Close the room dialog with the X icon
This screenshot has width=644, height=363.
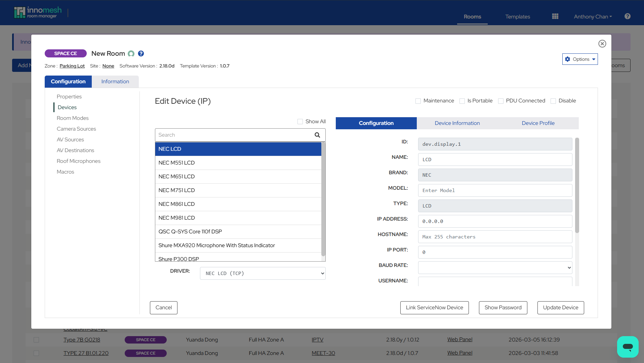(x=602, y=44)
